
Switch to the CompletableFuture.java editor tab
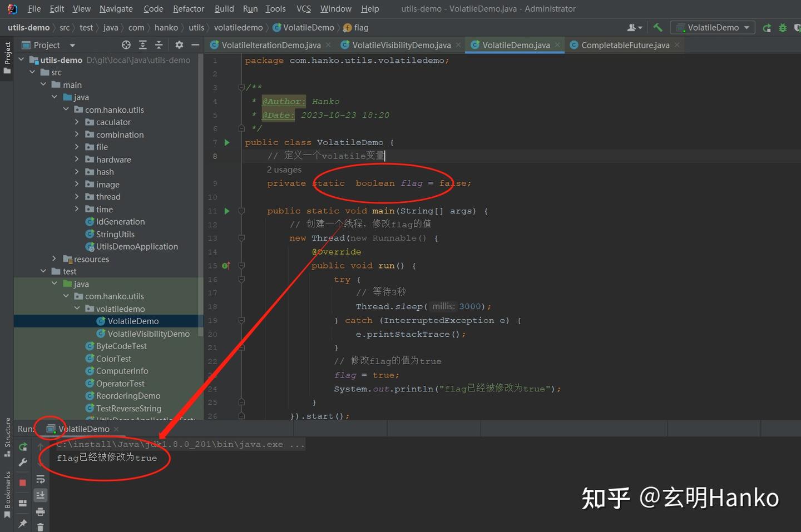tap(622, 45)
